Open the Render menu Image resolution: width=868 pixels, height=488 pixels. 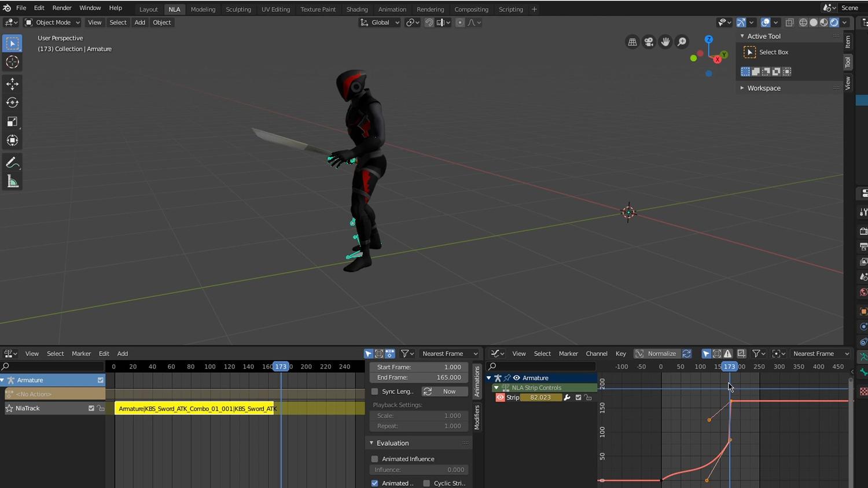[62, 8]
